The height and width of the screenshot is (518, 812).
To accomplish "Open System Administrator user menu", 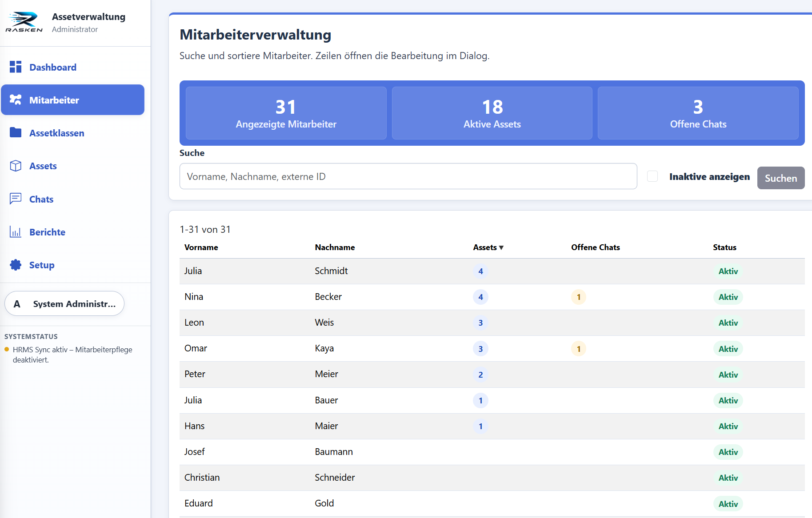I will [64, 303].
